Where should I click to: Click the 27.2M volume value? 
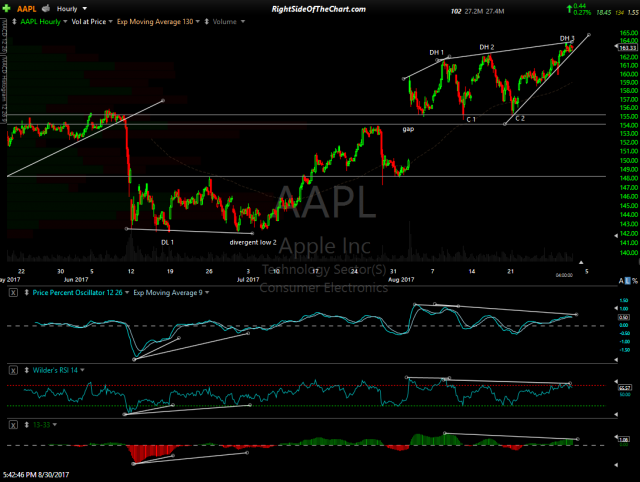click(473, 11)
